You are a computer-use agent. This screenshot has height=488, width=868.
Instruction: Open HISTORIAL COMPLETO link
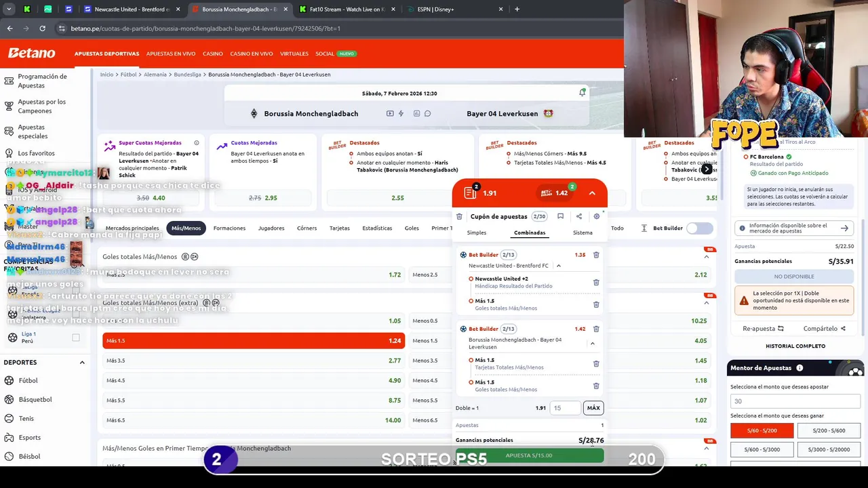point(795,346)
